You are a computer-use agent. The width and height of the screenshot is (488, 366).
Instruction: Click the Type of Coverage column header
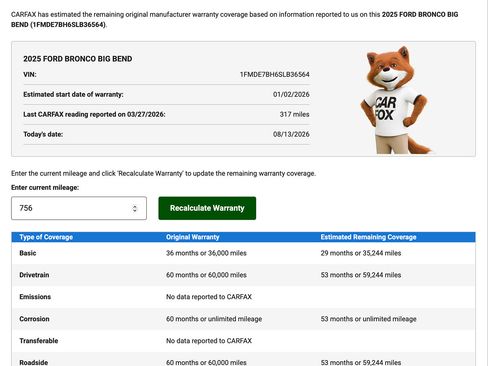(x=46, y=237)
